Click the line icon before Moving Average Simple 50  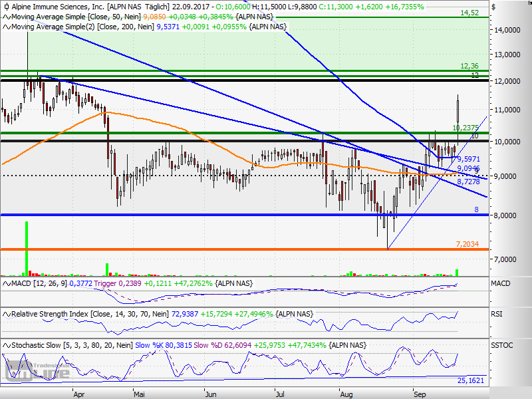[6, 16]
